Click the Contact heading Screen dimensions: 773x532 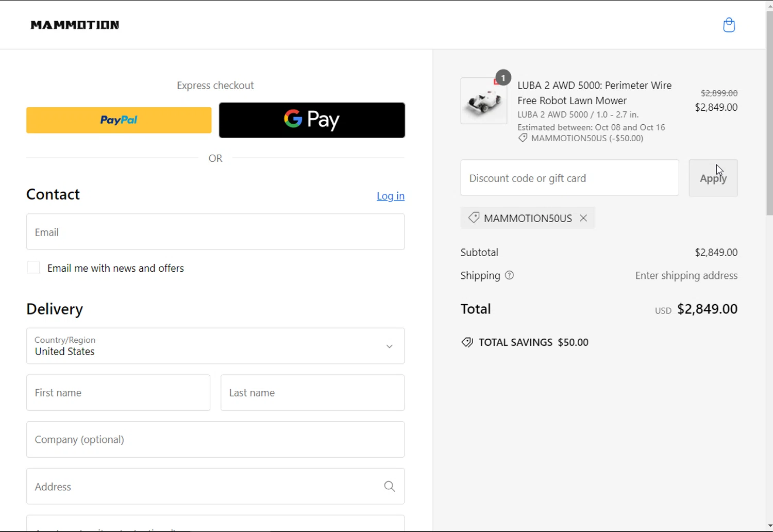(x=53, y=194)
